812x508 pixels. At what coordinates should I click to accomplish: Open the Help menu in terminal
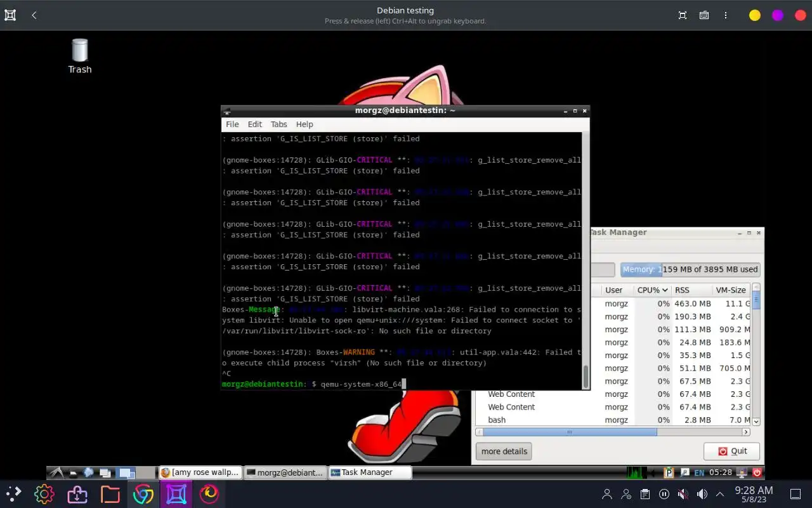tap(304, 124)
